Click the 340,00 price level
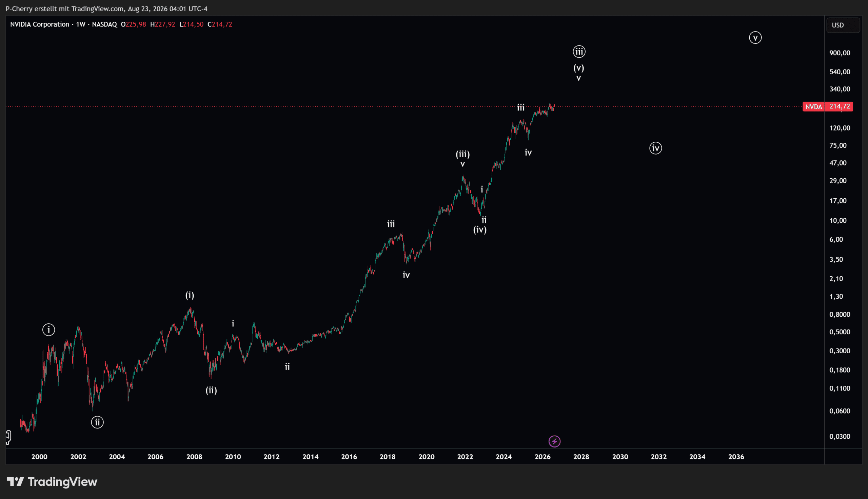This screenshot has width=868, height=499. click(840, 89)
